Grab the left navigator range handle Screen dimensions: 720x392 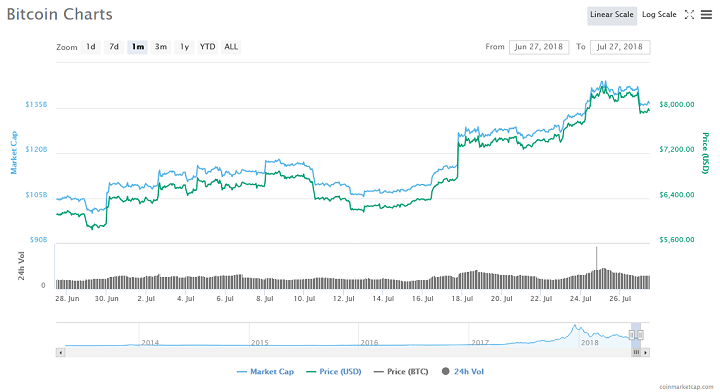click(632, 335)
